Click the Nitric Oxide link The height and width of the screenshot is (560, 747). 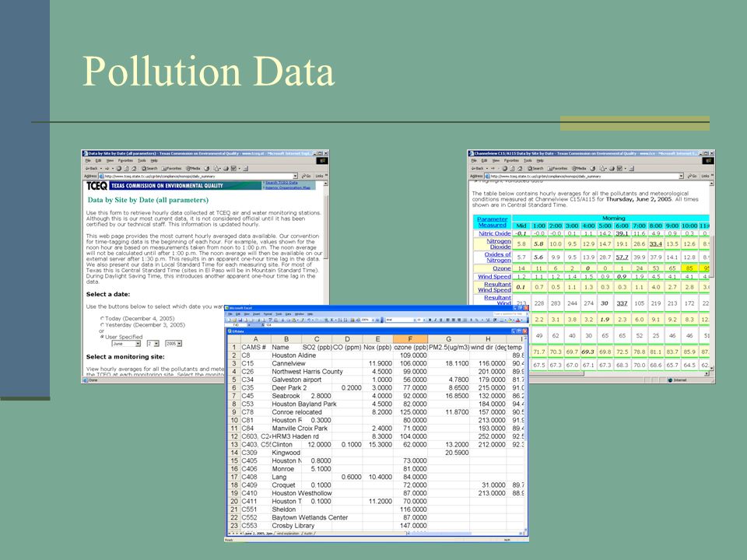495,233
